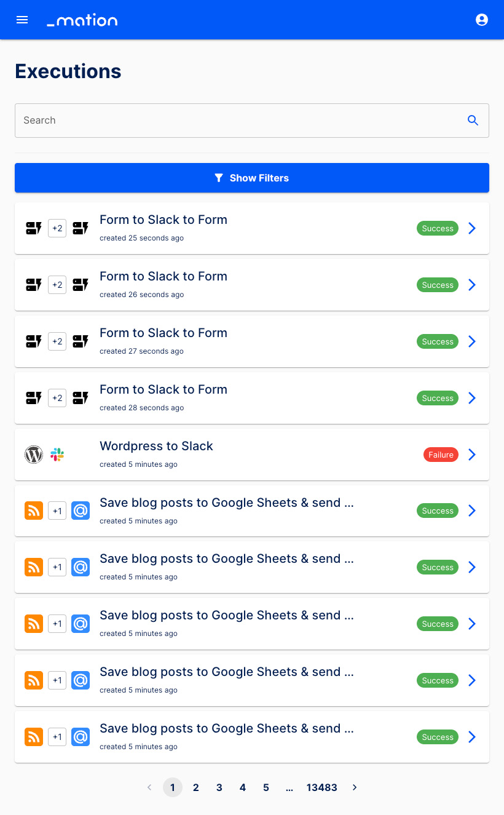This screenshot has width=504, height=815.
Task: Click the +2 badge in the top execution row
Action: (57, 228)
